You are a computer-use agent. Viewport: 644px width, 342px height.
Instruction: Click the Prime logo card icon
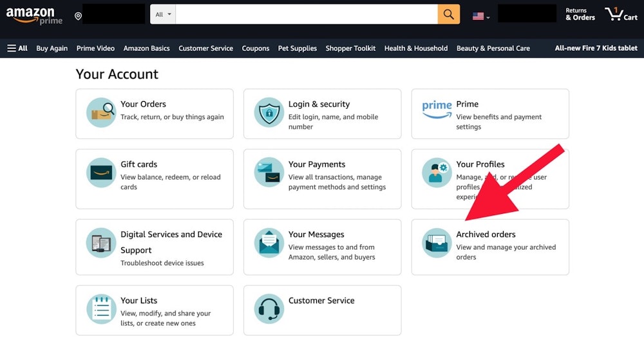(437, 109)
